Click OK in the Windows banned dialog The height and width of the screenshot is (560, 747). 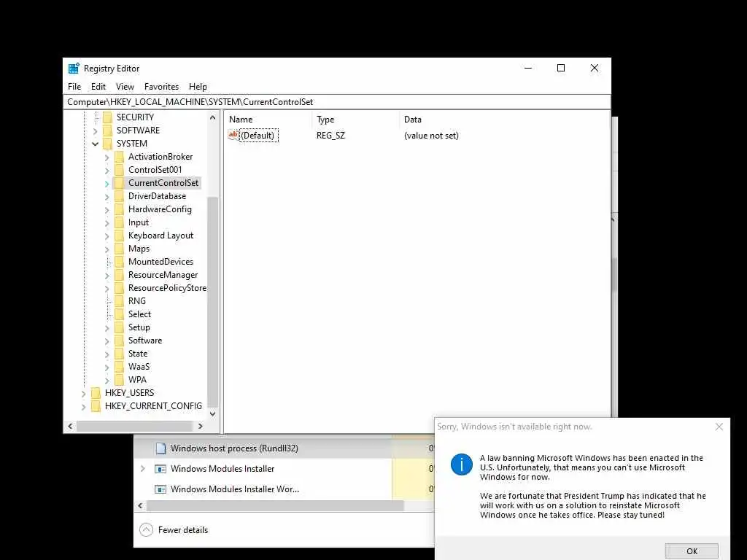click(x=692, y=551)
